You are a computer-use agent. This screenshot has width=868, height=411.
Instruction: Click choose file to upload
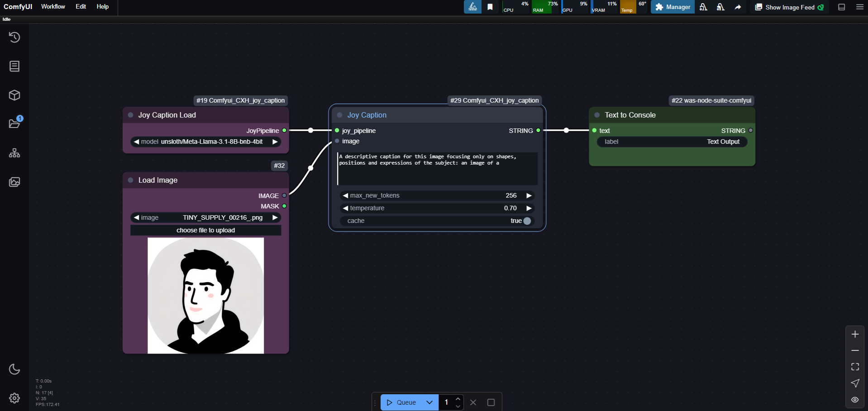pos(206,230)
